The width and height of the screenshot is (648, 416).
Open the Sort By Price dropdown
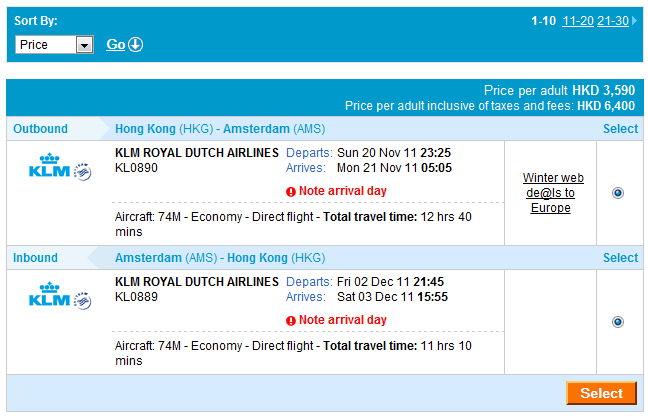tap(84, 45)
